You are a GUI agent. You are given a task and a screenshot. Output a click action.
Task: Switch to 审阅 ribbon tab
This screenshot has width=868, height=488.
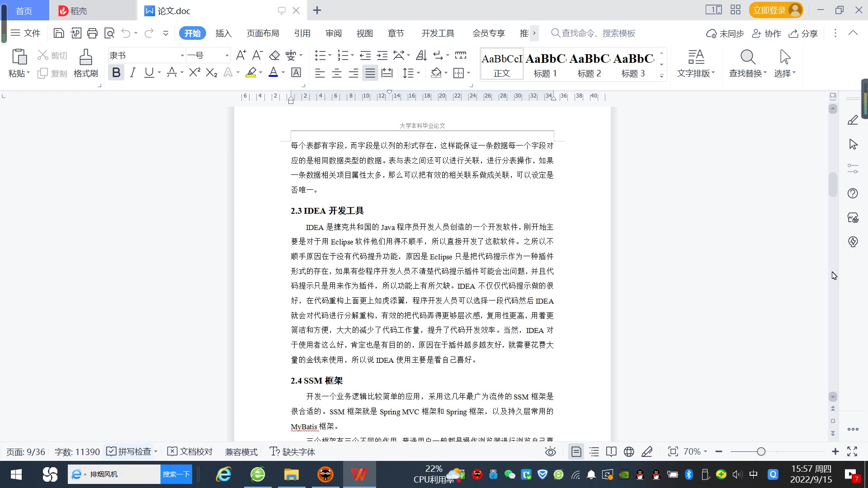tap(334, 33)
